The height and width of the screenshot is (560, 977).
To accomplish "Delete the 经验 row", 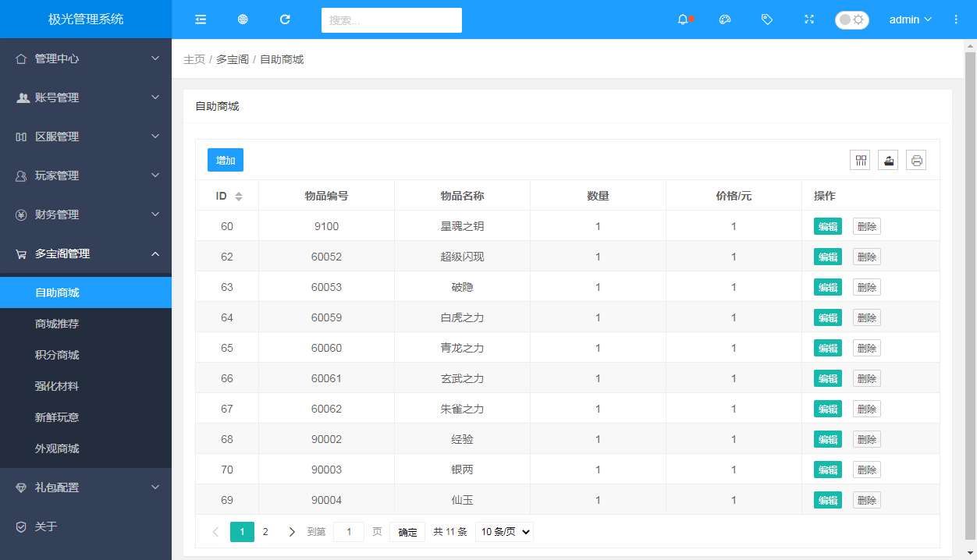I will tap(866, 439).
